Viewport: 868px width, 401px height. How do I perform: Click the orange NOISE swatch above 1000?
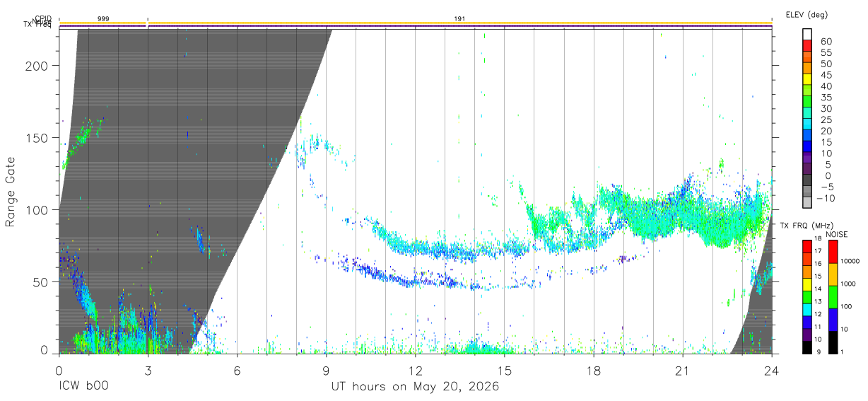tap(832, 274)
